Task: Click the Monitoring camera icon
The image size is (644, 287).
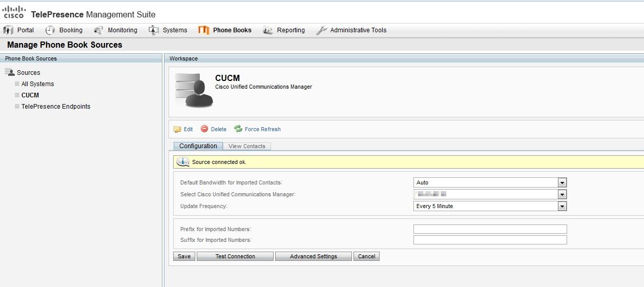Action: point(99,30)
